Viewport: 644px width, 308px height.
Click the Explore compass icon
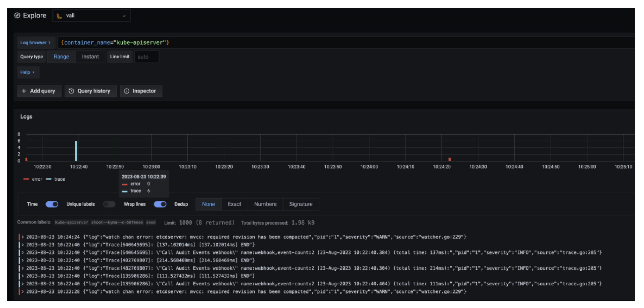pyautogui.click(x=17, y=16)
